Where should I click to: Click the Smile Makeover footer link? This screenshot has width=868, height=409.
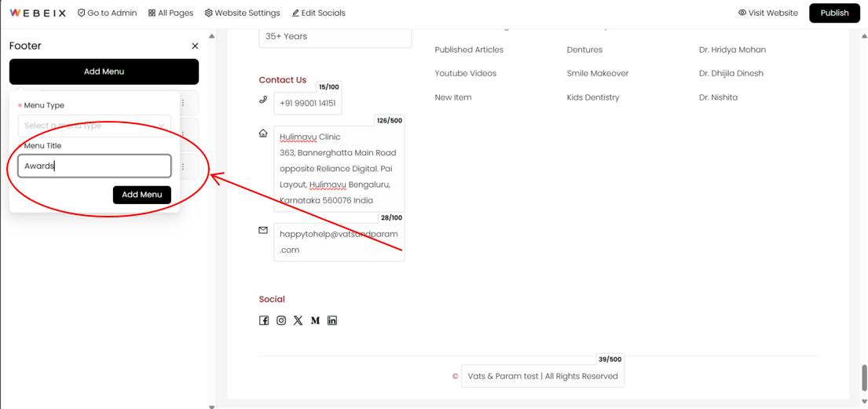point(598,73)
